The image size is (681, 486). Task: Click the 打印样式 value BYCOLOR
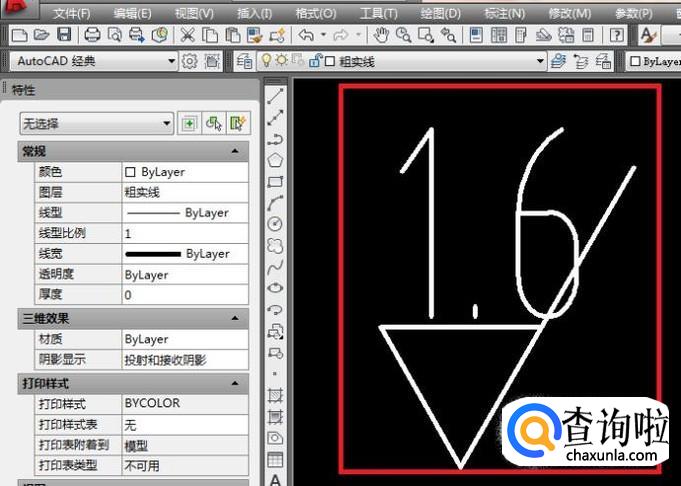tap(185, 403)
